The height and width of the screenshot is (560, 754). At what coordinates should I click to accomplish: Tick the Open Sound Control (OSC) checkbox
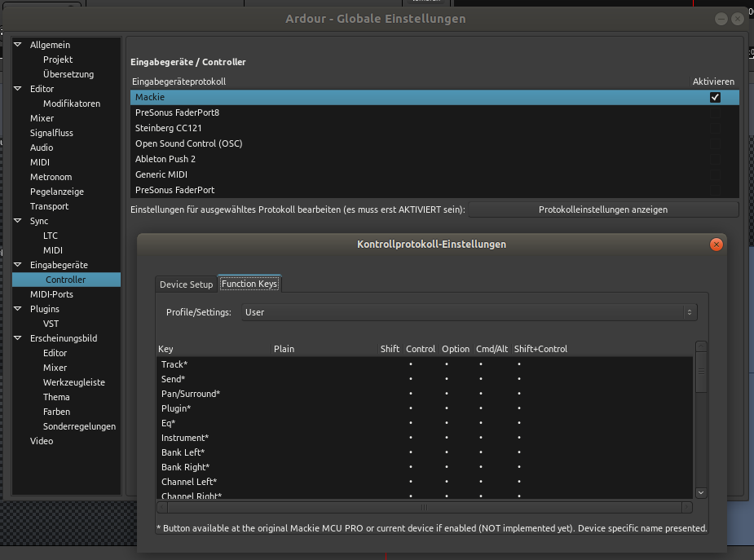point(715,143)
